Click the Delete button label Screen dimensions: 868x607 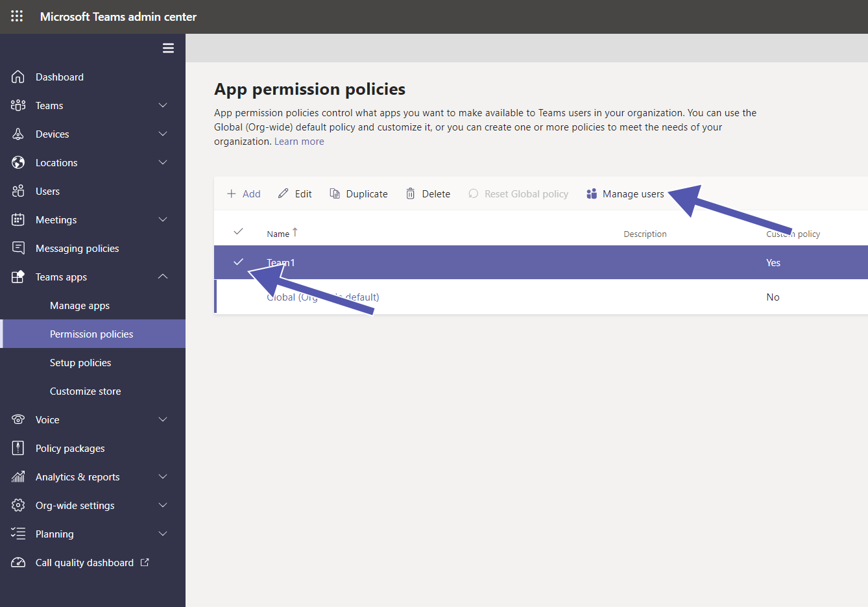(x=436, y=193)
